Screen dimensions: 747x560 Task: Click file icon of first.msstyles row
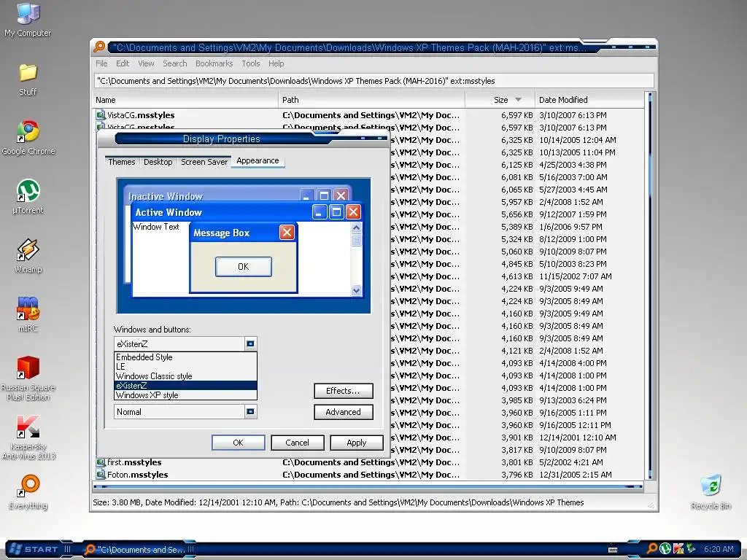(x=101, y=462)
